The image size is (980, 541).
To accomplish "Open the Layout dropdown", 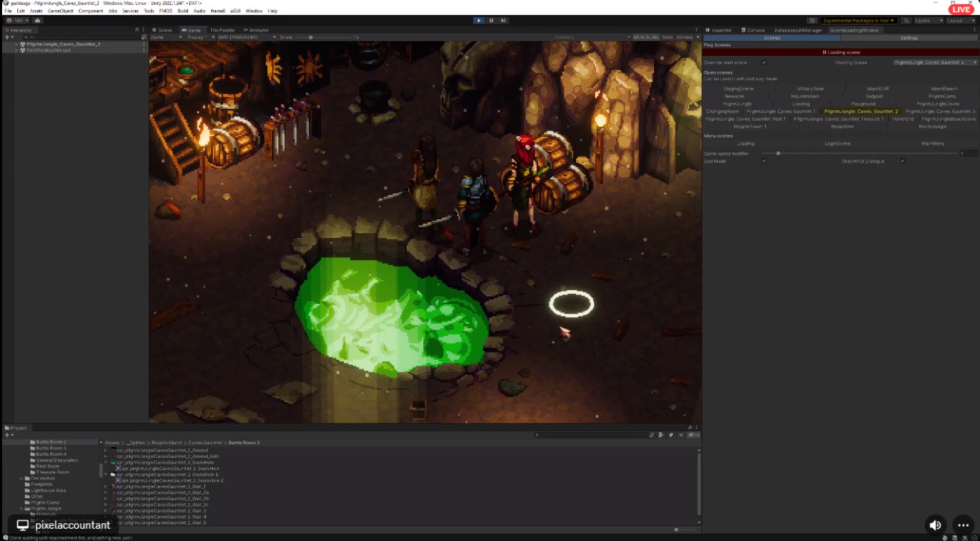I will click(960, 20).
